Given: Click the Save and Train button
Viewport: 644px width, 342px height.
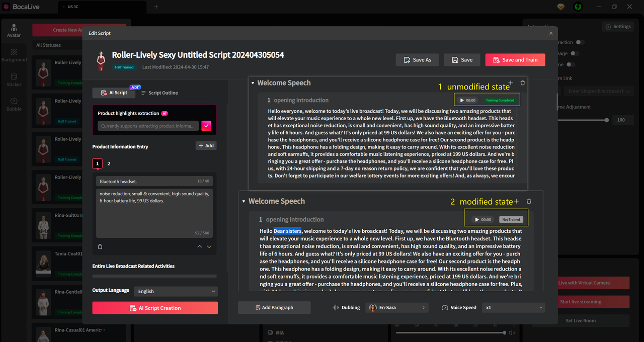Looking at the screenshot, I should 515,60.
